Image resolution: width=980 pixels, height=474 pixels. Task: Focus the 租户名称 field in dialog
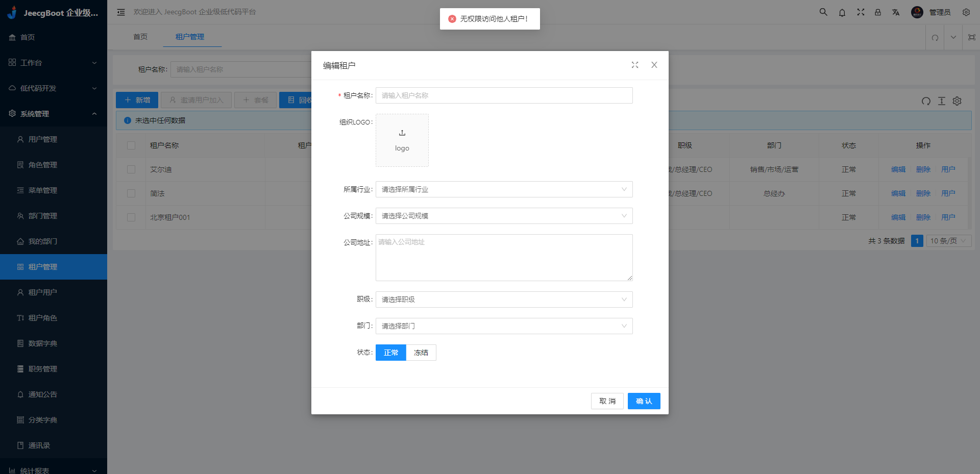[x=504, y=95]
